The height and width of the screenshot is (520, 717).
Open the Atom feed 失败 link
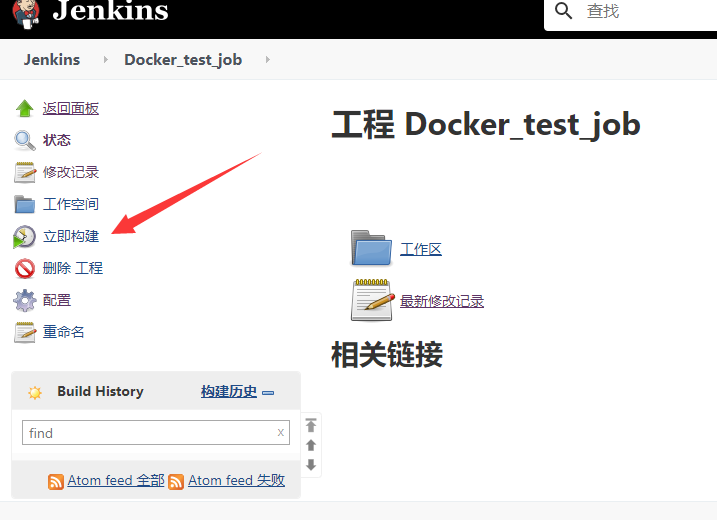pyautogui.click(x=236, y=480)
